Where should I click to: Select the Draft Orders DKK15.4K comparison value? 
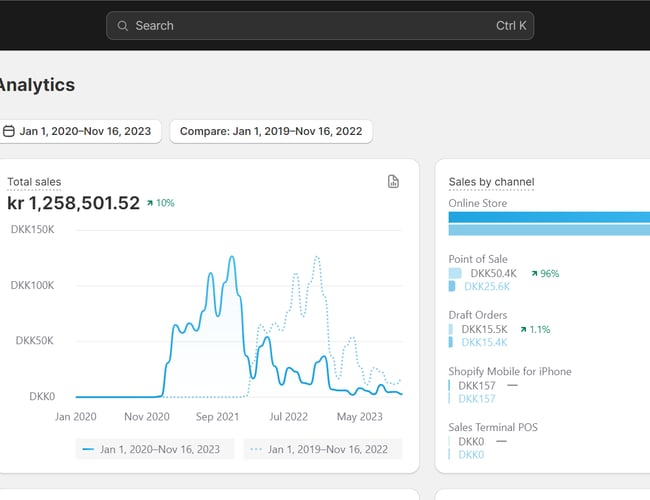point(484,342)
